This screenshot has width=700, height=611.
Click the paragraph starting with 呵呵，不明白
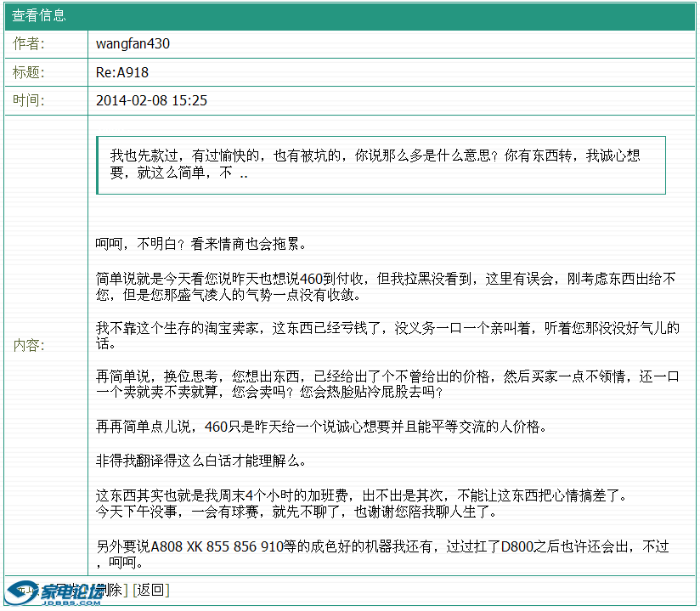200,244
